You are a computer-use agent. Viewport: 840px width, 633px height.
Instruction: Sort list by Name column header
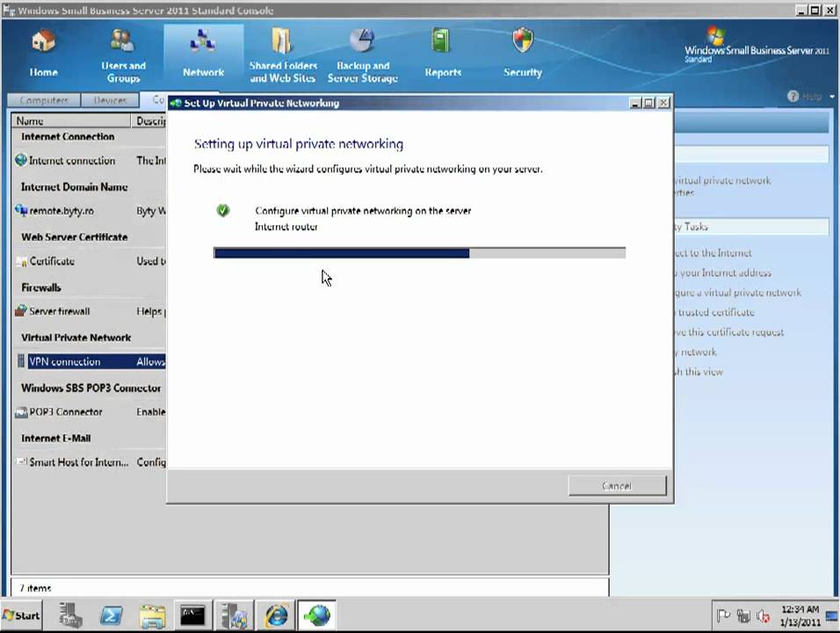(x=70, y=120)
